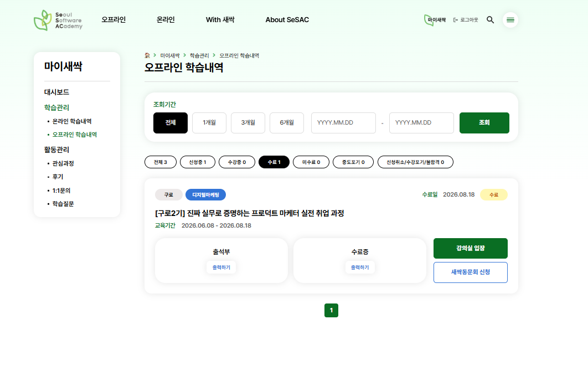Filter by 수료 1 status tab
Screen dimensions: 588x386
274,162
